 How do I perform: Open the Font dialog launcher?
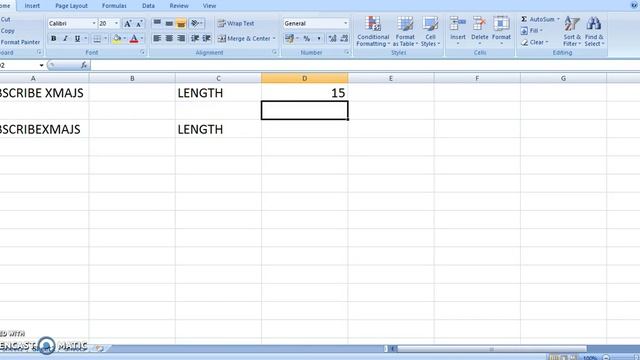coord(142,52)
